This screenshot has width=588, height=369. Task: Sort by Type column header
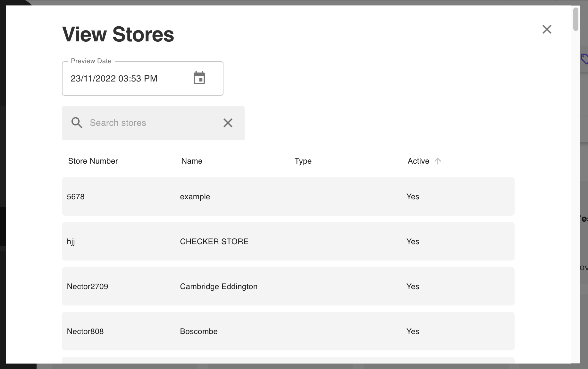coord(303,161)
